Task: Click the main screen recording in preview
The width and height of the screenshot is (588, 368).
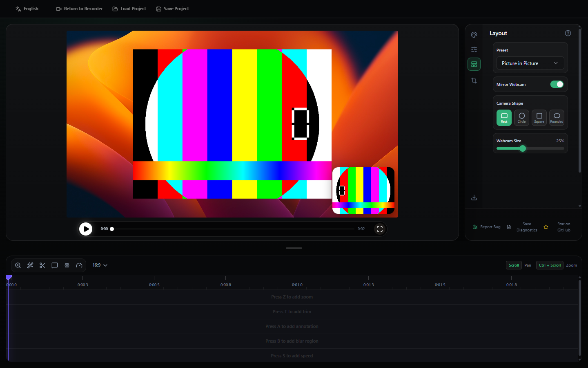Action: pyautogui.click(x=232, y=124)
